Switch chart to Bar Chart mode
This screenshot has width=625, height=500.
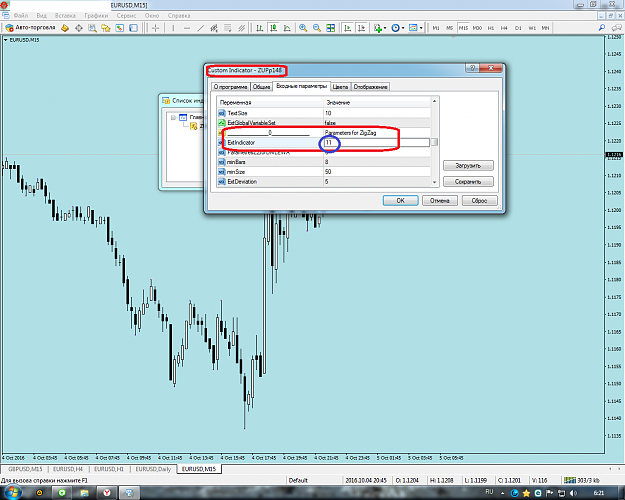point(259,28)
